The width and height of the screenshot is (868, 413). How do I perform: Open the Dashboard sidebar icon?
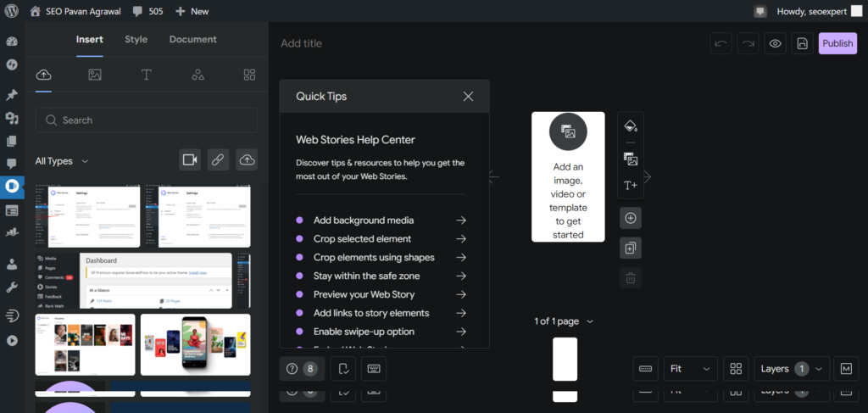point(12,42)
